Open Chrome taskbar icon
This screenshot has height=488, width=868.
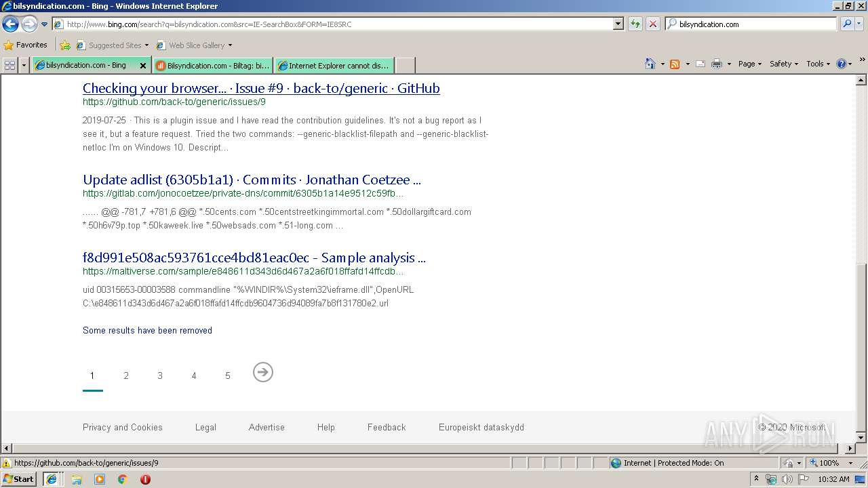pyautogui.click(x=123, y=479)
